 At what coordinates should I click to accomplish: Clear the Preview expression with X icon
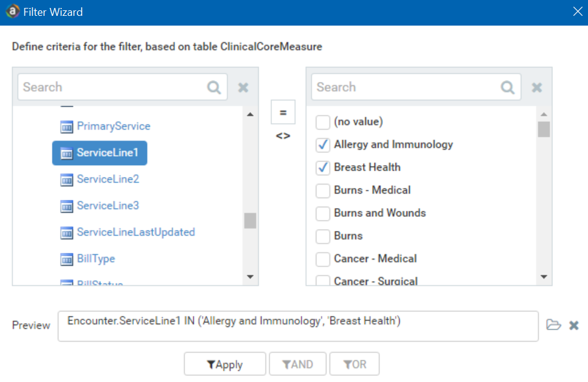pyautogui.click(x=573, y=325)
